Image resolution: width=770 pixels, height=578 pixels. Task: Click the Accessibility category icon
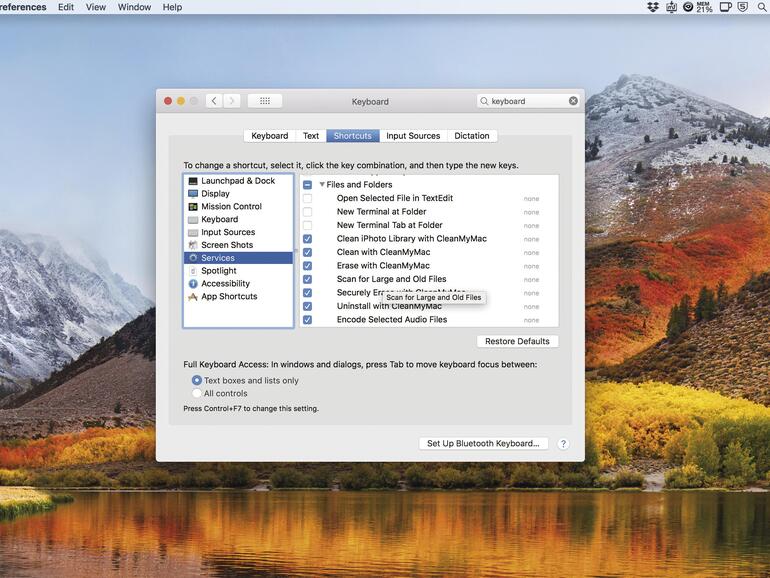pyautogui.click(x=193, y=284)
